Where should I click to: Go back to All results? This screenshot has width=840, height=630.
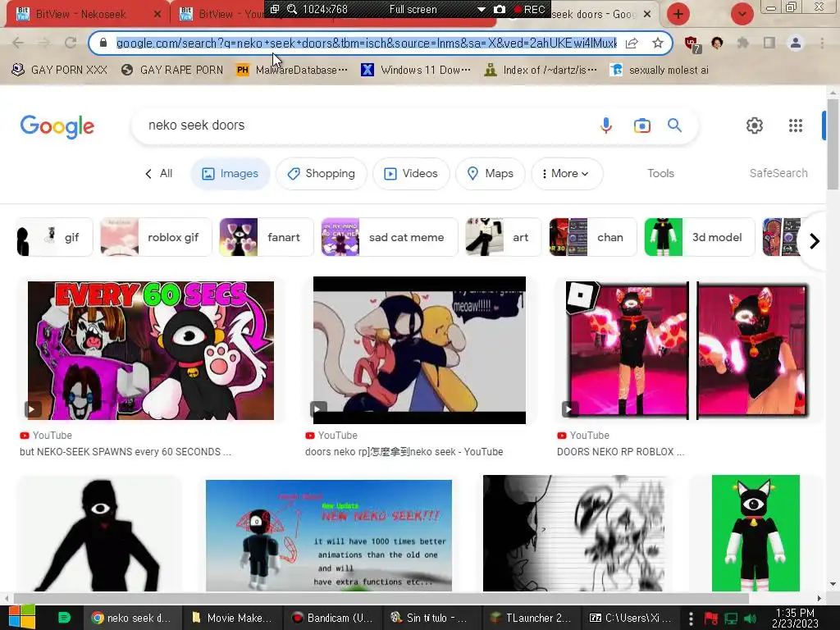158,174
